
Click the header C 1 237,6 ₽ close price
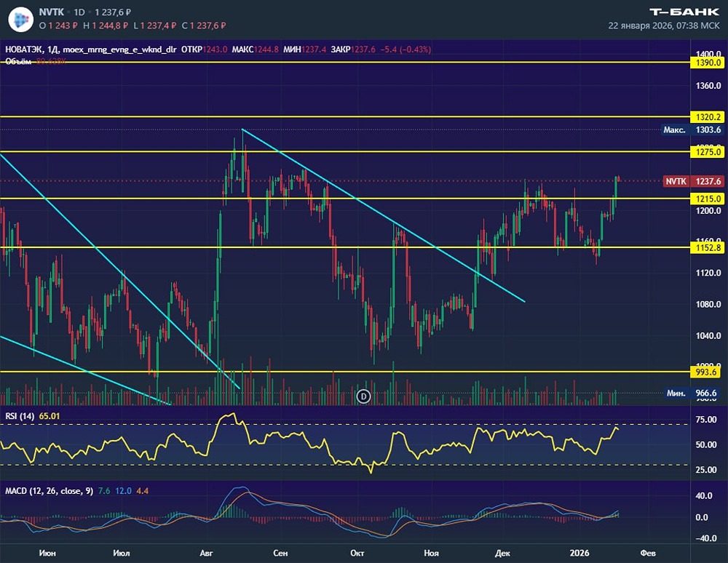click(204, 25)
